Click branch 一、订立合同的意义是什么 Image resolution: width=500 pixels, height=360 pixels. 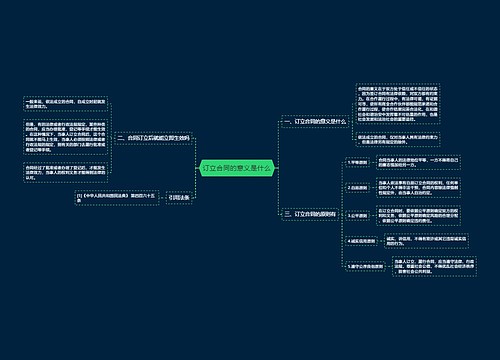pyautogui.click(x=315, y=122)
